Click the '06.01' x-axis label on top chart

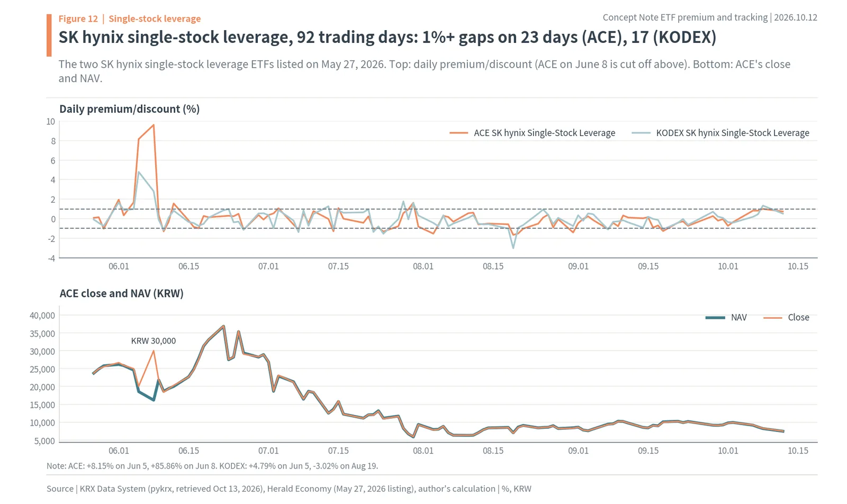coord(119,266)
